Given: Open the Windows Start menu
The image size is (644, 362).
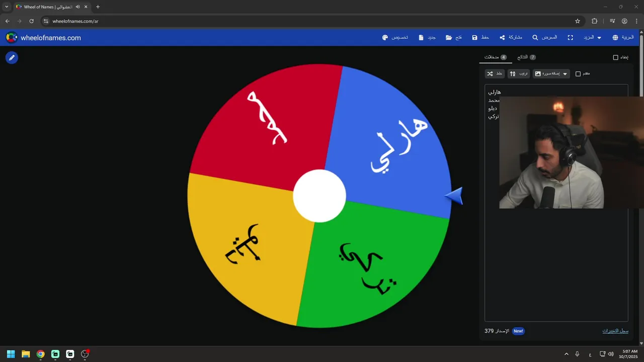Looking at the screenshot, I should 11,354.
